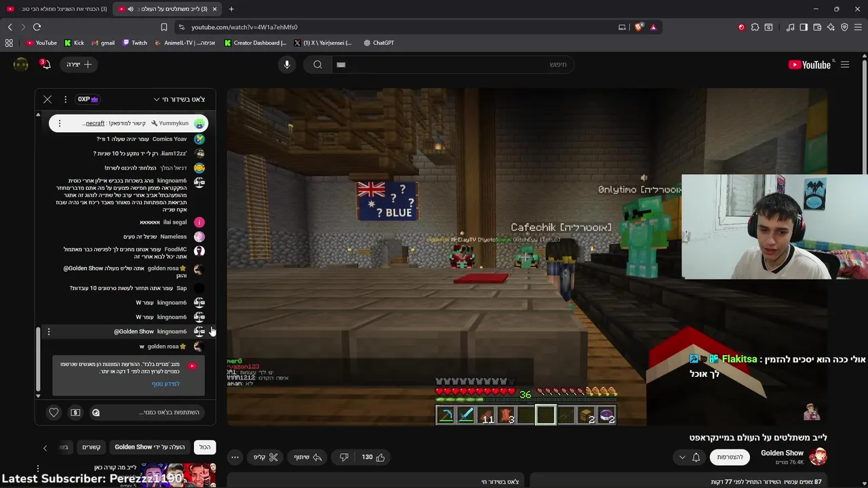868x488 pixels.
Task: Click the chat panel scrollbar
Action: (38, 359)
